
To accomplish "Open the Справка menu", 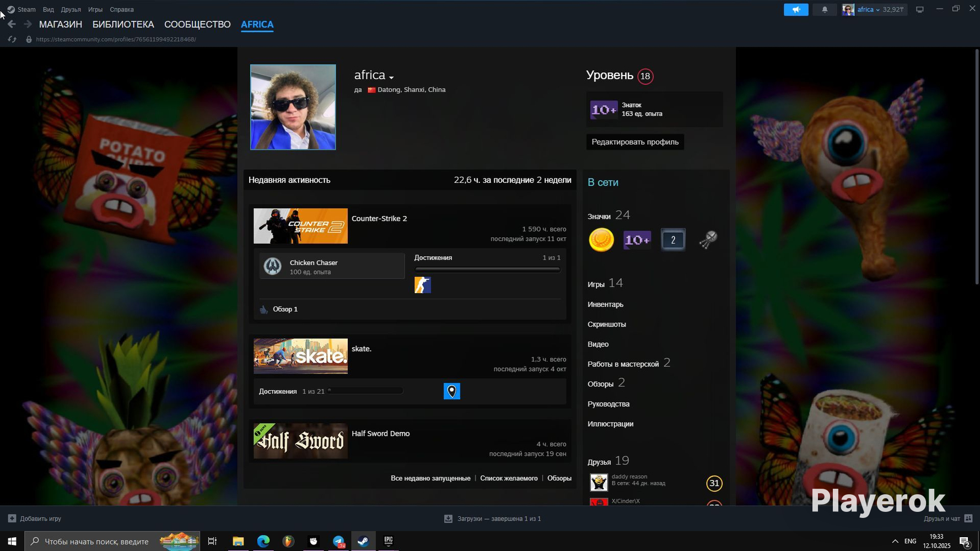I will point(122,9).
